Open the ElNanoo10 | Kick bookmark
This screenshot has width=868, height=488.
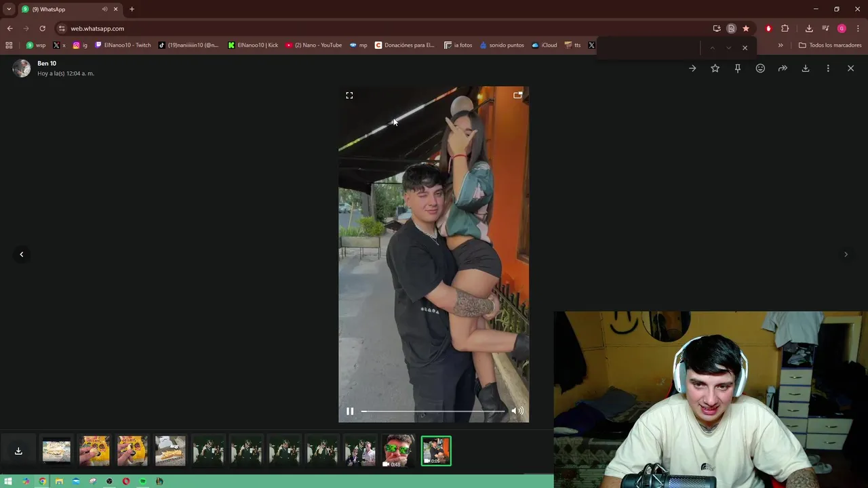click(253, 45)
